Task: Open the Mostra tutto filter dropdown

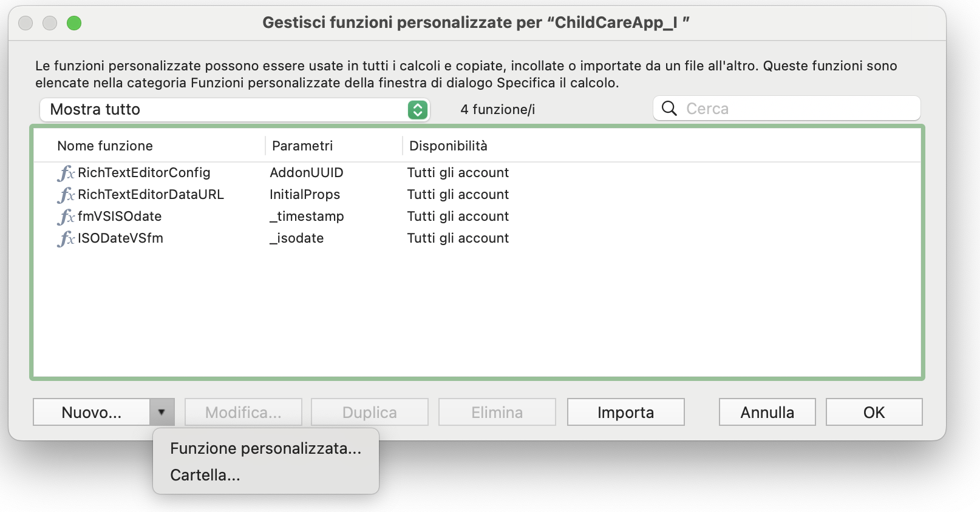Action: coord(234,110)
